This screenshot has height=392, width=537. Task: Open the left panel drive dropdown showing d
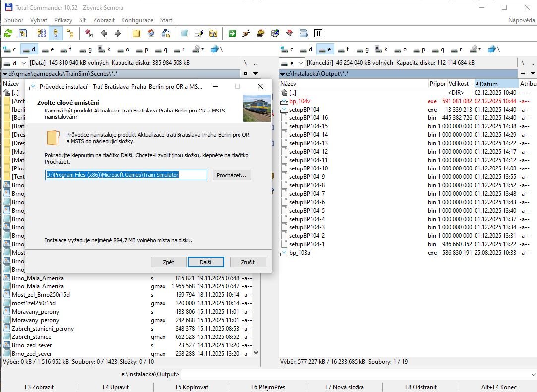point(15,63)
